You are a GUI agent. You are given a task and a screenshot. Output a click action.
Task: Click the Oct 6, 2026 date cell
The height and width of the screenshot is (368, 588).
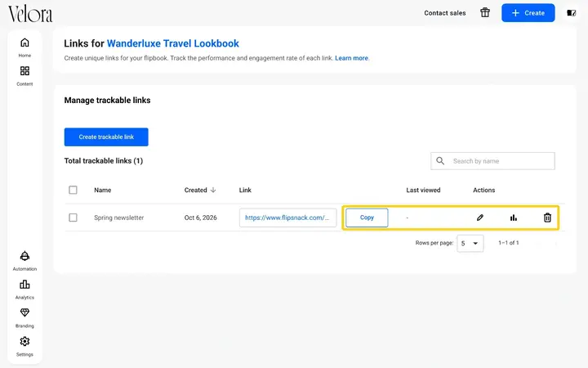[x=200, y=218]
